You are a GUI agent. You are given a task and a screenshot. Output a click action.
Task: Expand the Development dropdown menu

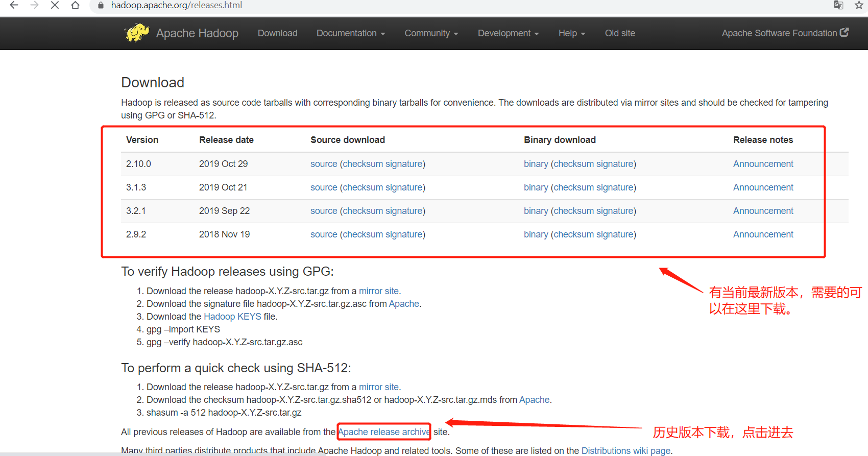508,33
